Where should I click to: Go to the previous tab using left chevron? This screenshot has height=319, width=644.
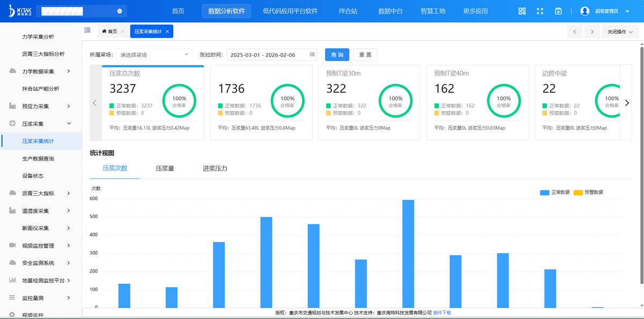point(574,32)
